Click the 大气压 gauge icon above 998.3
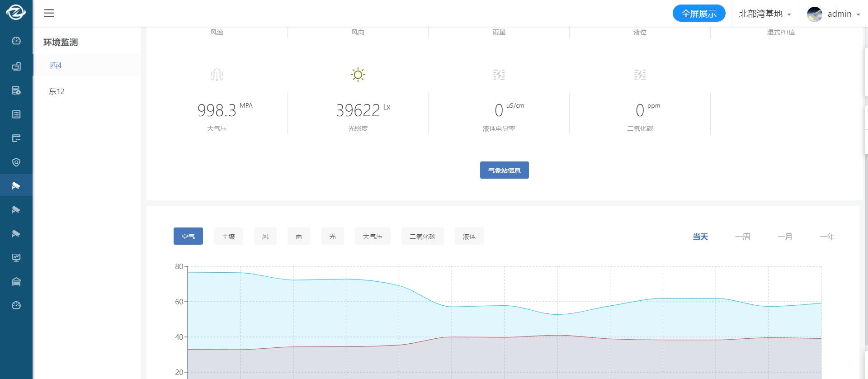 217,75
